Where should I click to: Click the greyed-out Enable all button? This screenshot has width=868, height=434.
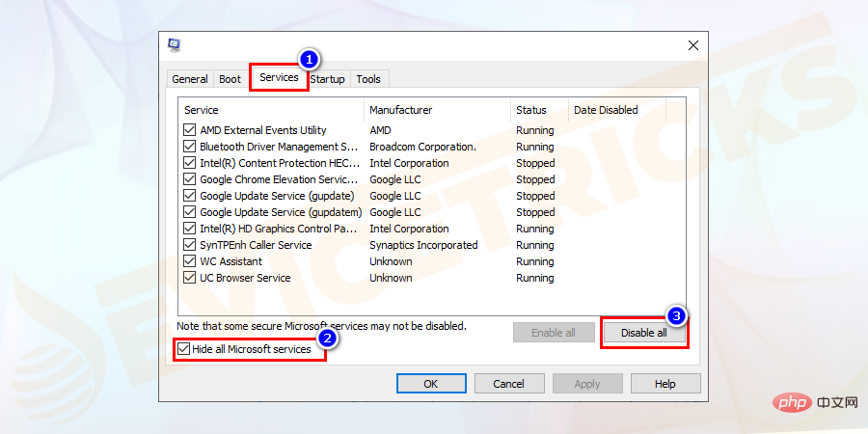point(553,333)
